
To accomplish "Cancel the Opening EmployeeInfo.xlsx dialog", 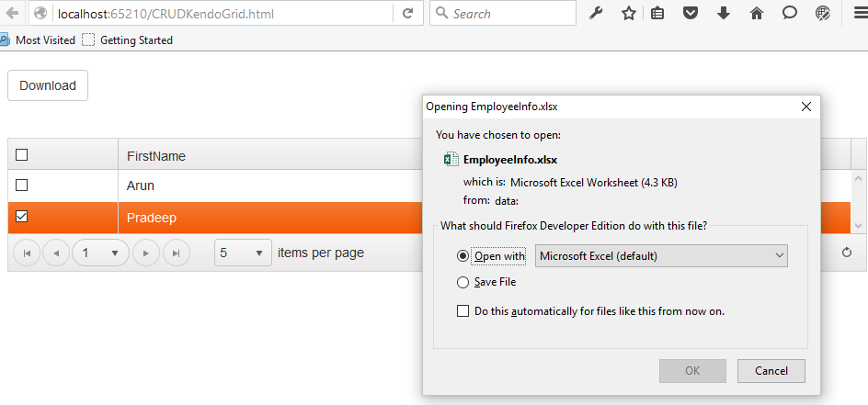I will 771,371.
